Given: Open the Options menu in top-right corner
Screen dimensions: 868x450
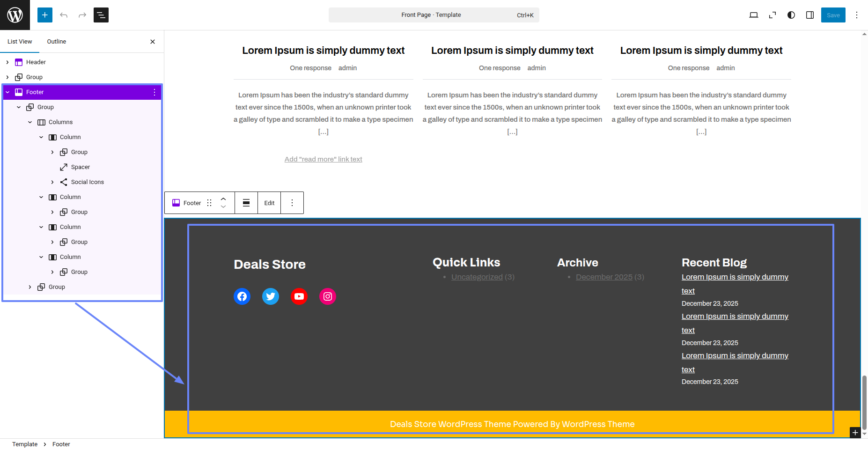Looking at the screenshot, I should tap(856, 15).
